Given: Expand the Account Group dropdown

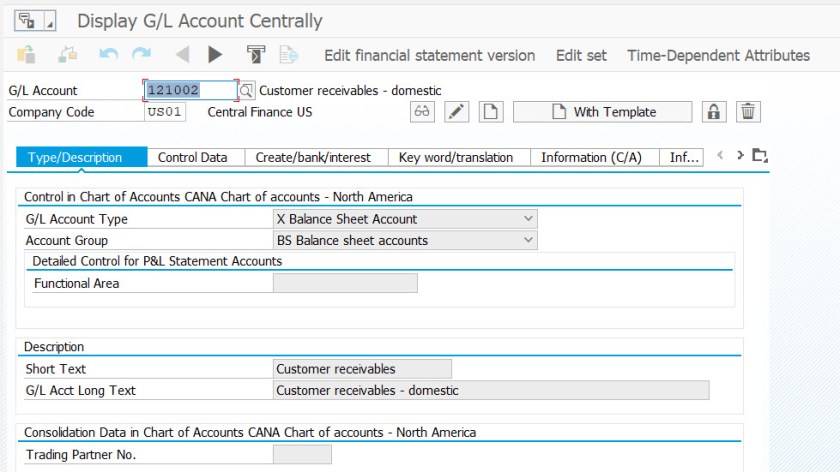Looking at the screenshot, I should tap(528, 240).
